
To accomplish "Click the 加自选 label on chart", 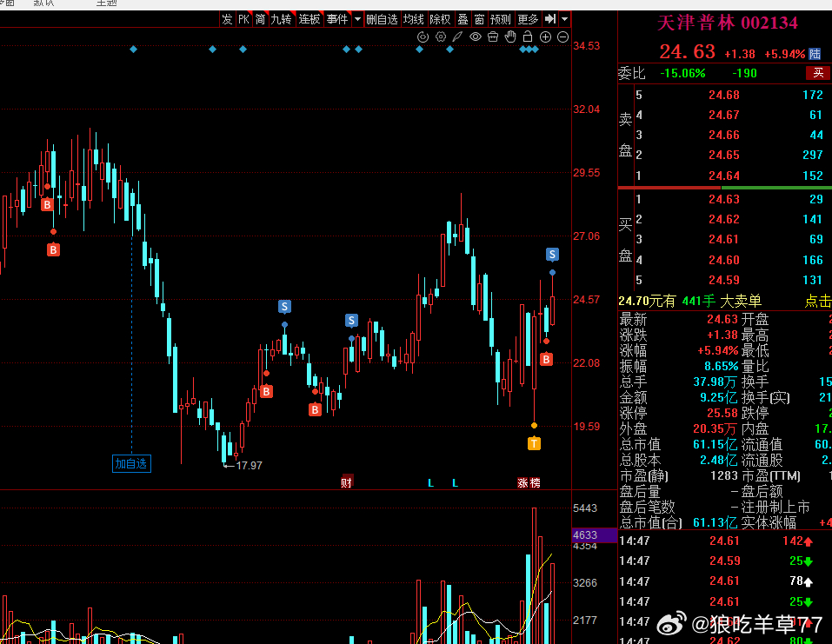I will 131,463.
